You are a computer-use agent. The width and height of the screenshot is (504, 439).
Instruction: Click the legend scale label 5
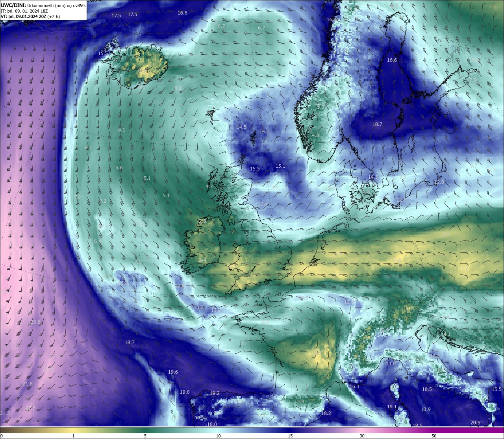click(145, 436)
